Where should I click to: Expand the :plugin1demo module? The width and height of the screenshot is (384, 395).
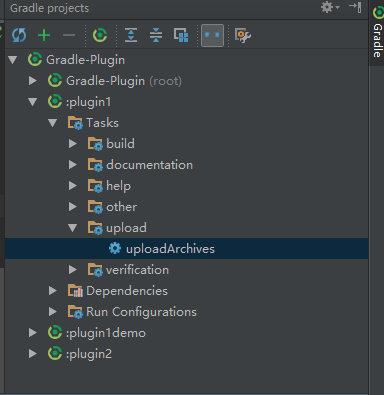tap(33, 333)
